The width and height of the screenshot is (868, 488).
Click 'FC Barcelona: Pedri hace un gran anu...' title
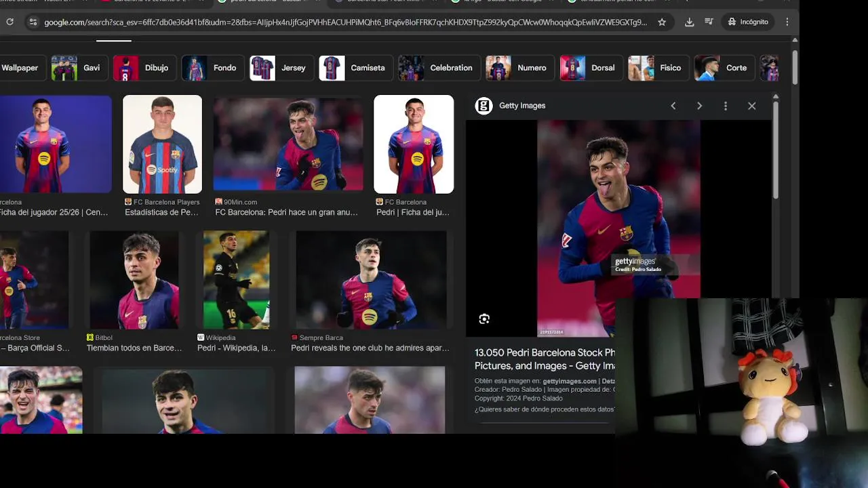click(286, 212)
